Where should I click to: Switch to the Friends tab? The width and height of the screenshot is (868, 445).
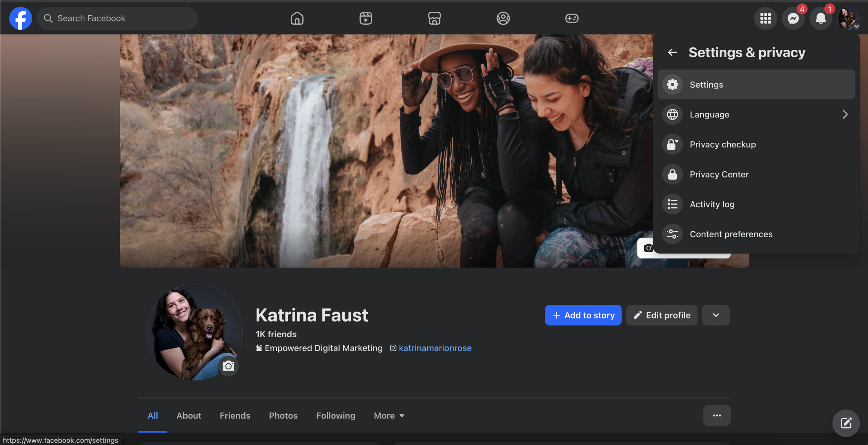coord(235,415)
